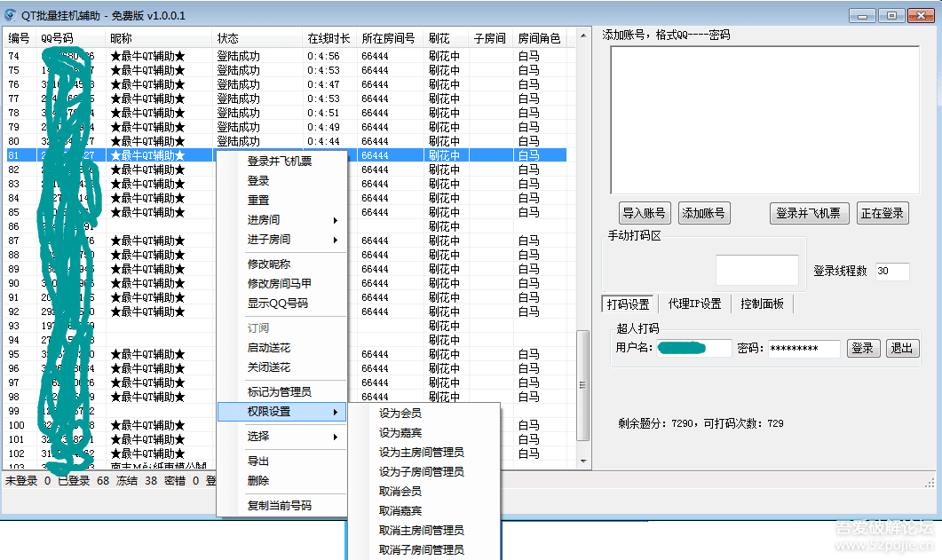Click the QQ号码 column header
The width and height of the screenshot is (942, 560).
tap(71, 38)
